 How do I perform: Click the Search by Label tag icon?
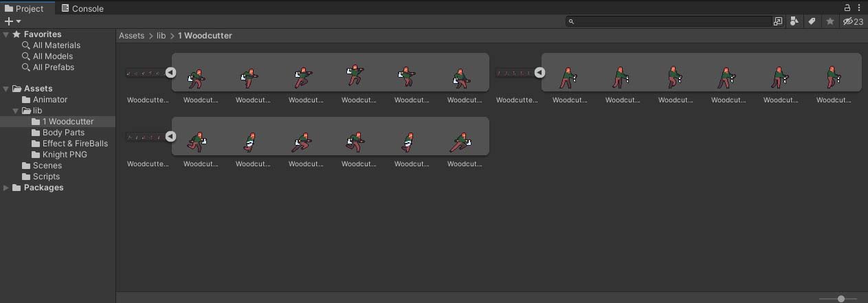[x=812, y=21]
